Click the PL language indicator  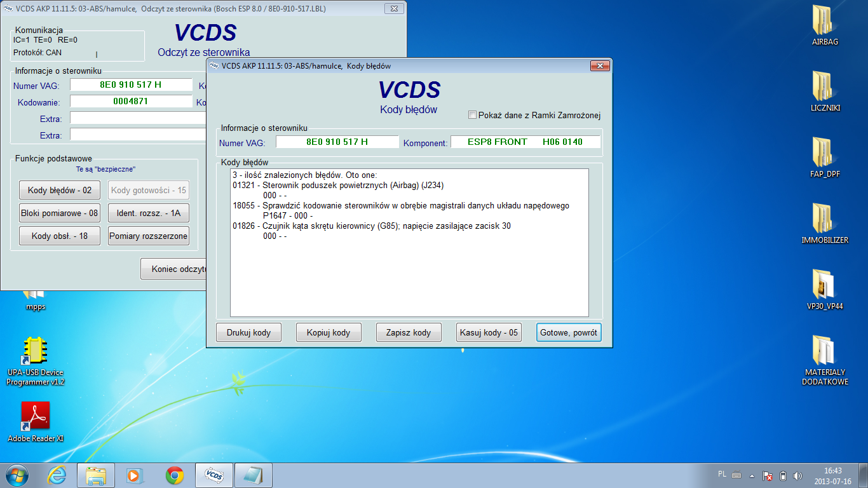click(x=722, y=475)
